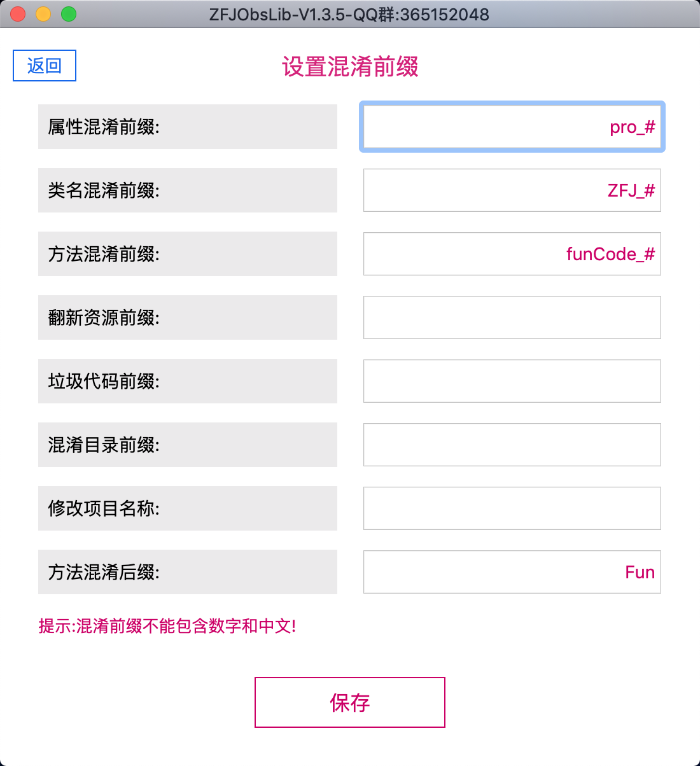
Task: Click the 方法混淆后缀 field containing Fun
Action: 512,572
